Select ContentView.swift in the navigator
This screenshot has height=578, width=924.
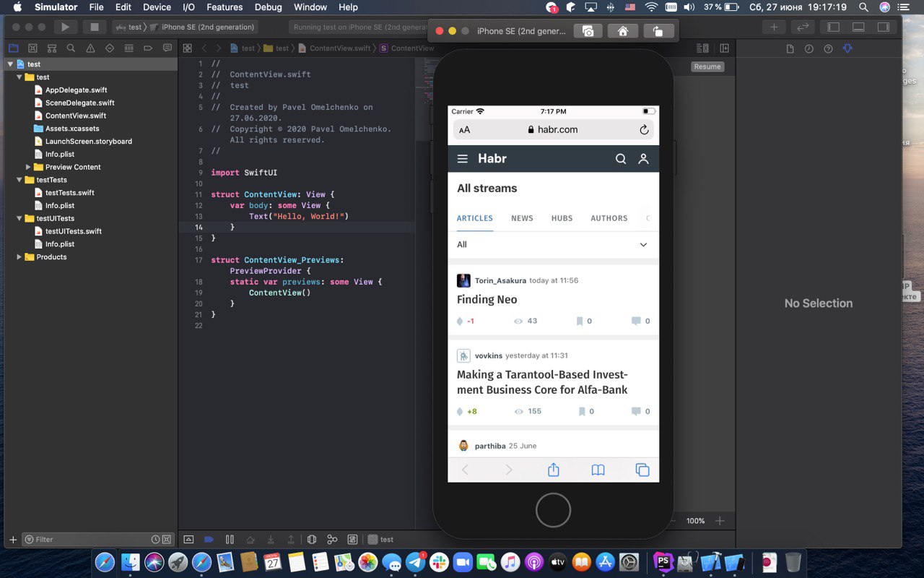[76, 116]
